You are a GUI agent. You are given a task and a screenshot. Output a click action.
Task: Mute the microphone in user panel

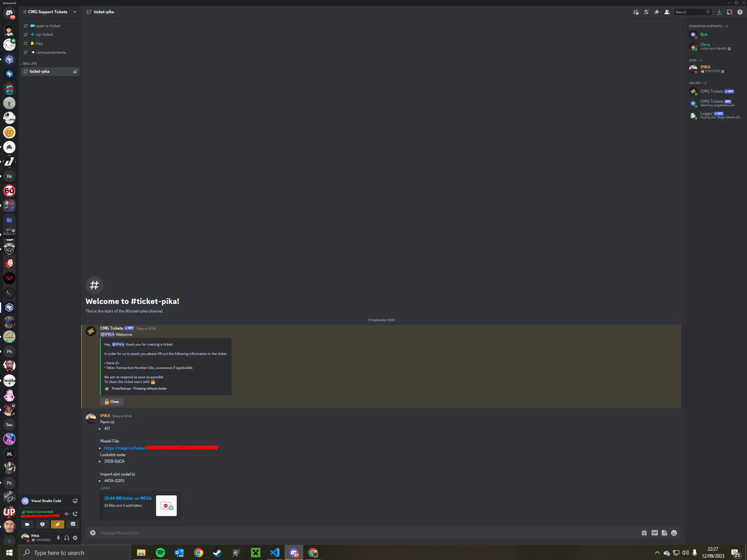(x=58, y=538)
